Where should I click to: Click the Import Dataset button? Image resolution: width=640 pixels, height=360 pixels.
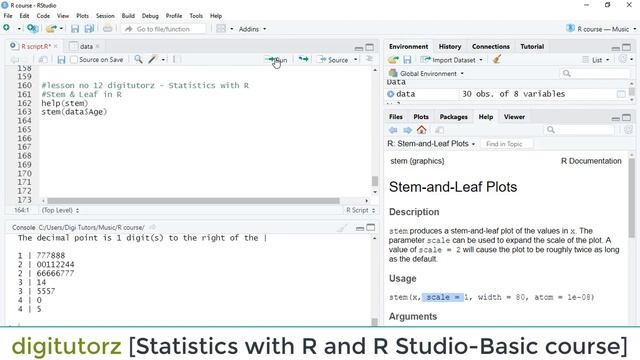pos(452,60)
